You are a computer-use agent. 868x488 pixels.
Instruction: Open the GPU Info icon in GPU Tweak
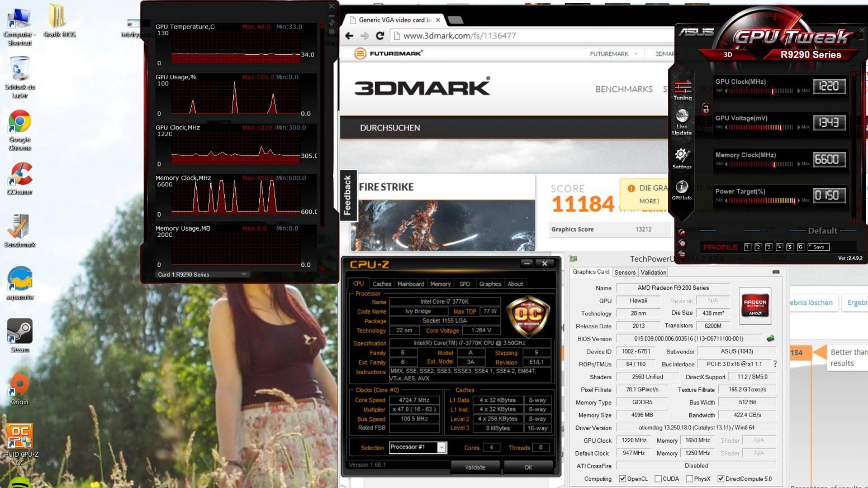[x=682, y=190]
